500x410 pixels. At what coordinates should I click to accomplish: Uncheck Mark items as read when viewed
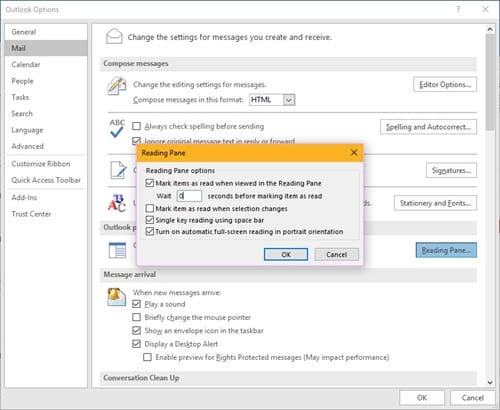(150, 183)
